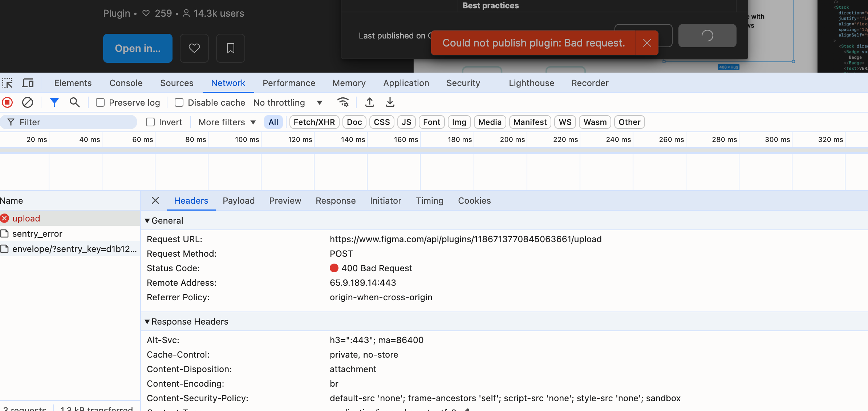Switch to the Console tab
Viewport: 868px width, 411px height.
pyautogui.click(x=126, y=83)
